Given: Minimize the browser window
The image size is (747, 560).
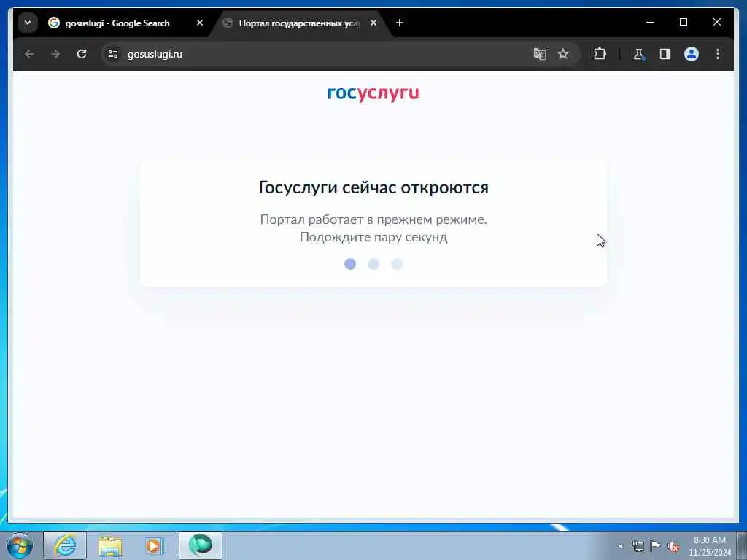Looking at the screenshot, I should [650, 23].
